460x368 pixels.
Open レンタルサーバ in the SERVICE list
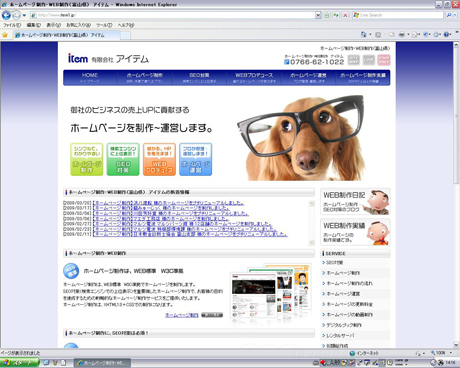tap(340, 335)
